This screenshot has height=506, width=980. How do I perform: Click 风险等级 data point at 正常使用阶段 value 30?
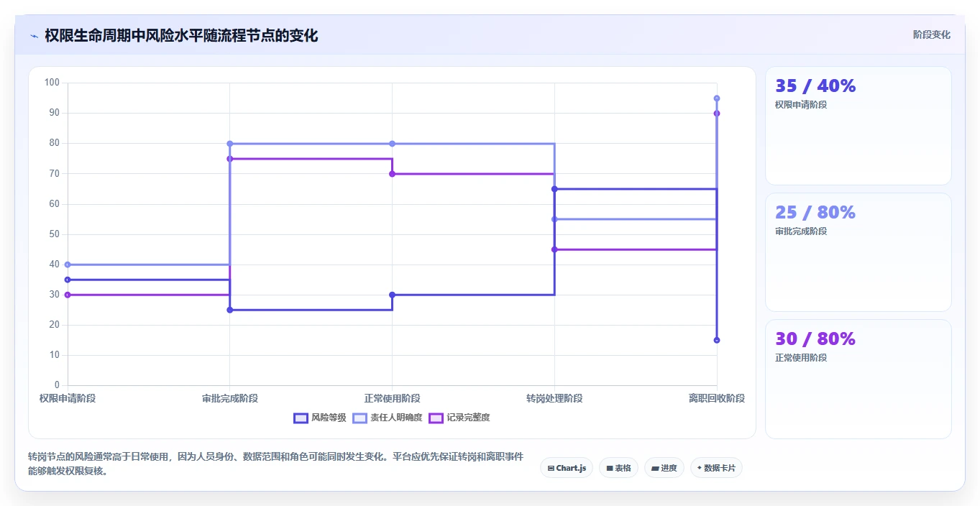tap(393, 295)
